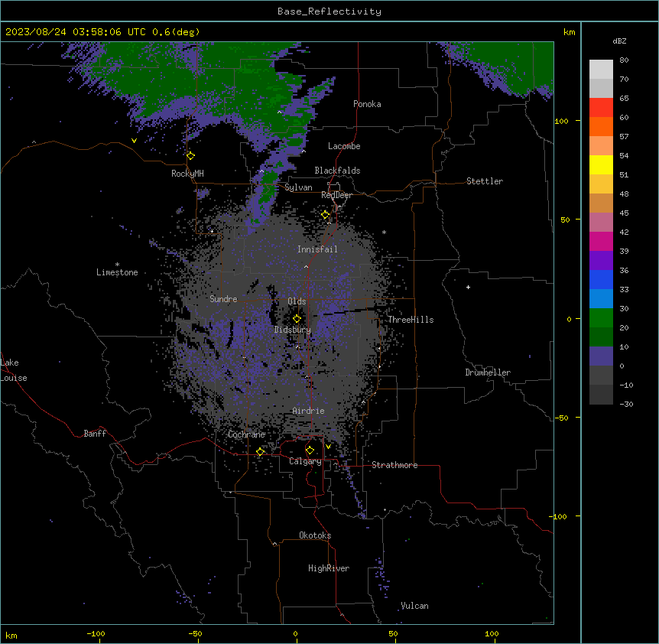
Task: Click the HighRiver city label
Action: (x=329, y=568)
